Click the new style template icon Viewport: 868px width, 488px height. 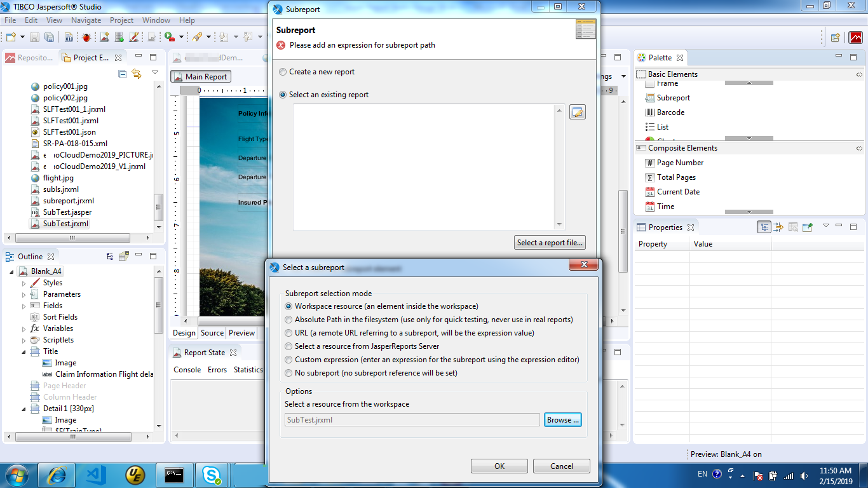tap(134, 37)
